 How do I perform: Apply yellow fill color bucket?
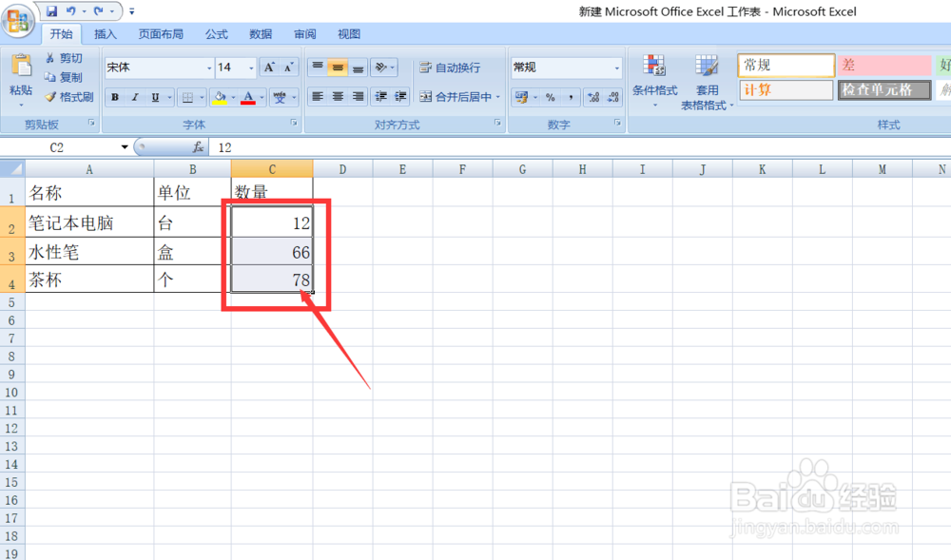(220, 97)
